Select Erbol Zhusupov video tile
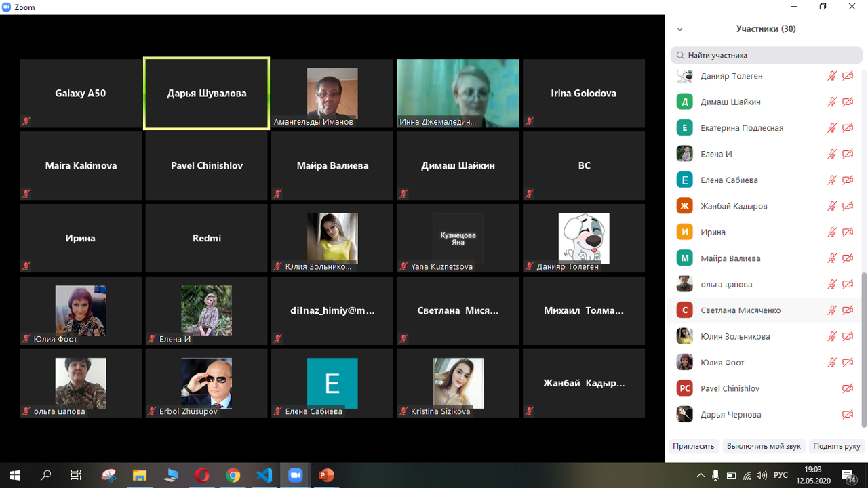This screenshot has height=488, width=868. click(x=206, y=383)
